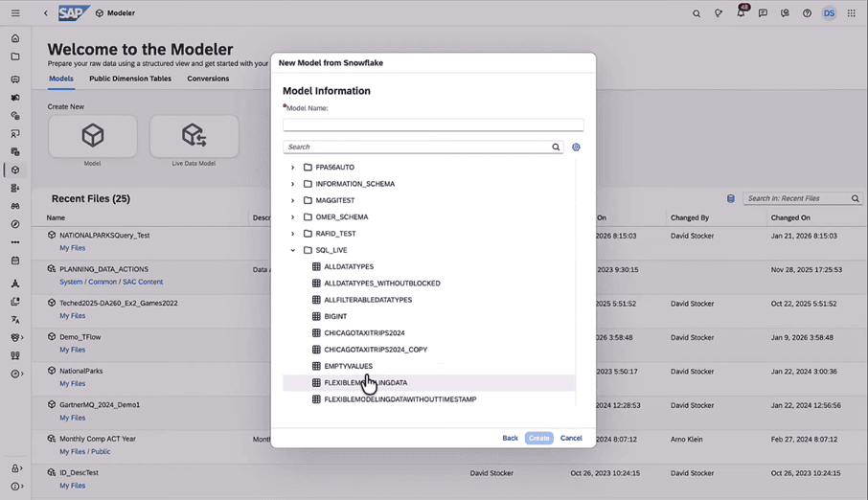
Task: Click the Home icon in left sidebar
Action: pos(15,38)
